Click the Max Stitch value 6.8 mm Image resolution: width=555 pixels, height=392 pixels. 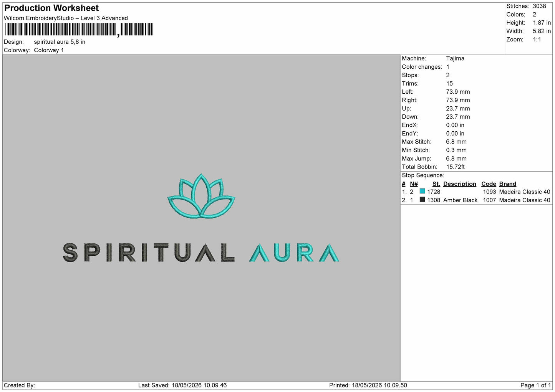click(x=456, y=142)
